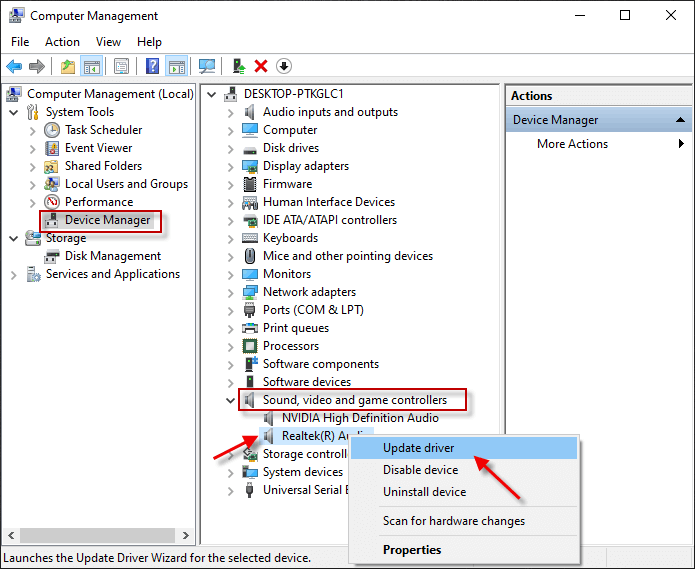This screenshot has height=569, width=695.
Task: Expand the Software components category
Action: (230, 365)
